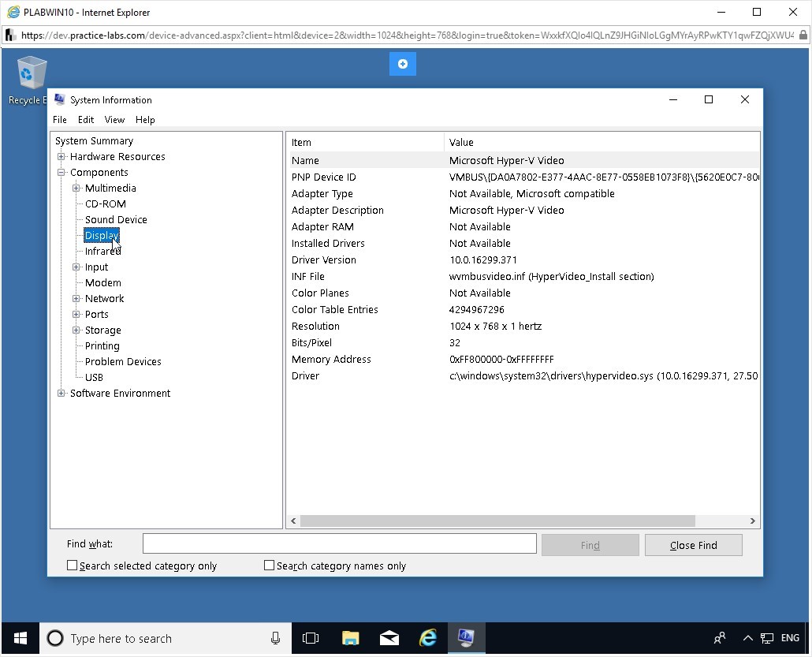Expand the Network node
Viewport: 812px width, 657px height.
click(x=76, y=298)
